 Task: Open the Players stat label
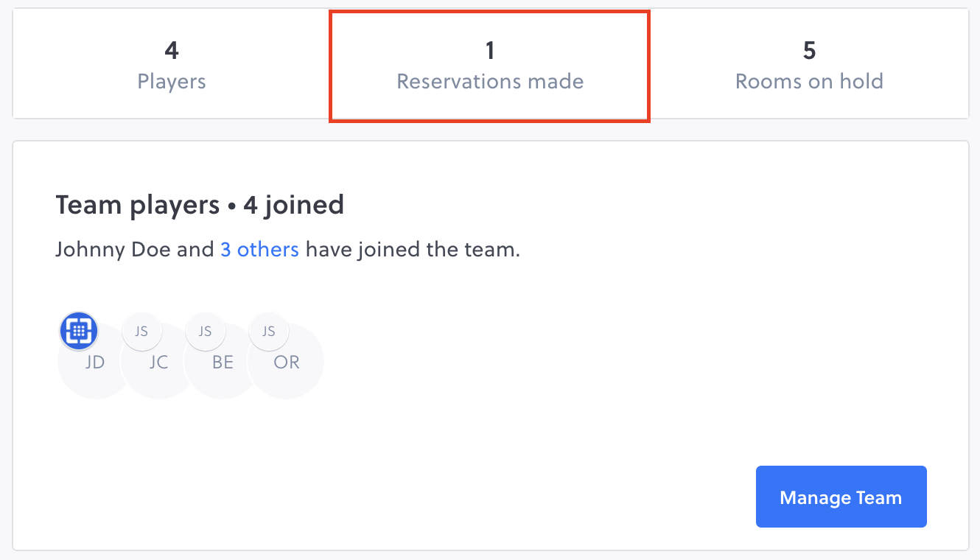tap(172, 81)
